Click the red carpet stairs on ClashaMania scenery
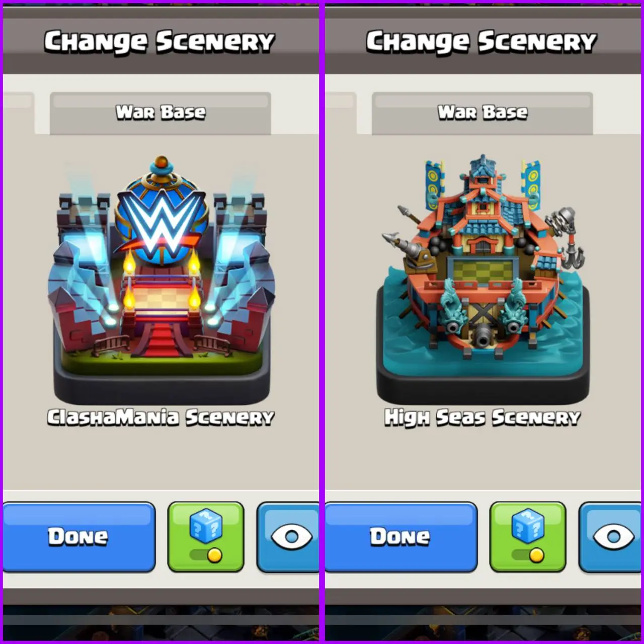The width and height of the screenshot is (644, 644). pyautogui.click(x=161, y=340)
